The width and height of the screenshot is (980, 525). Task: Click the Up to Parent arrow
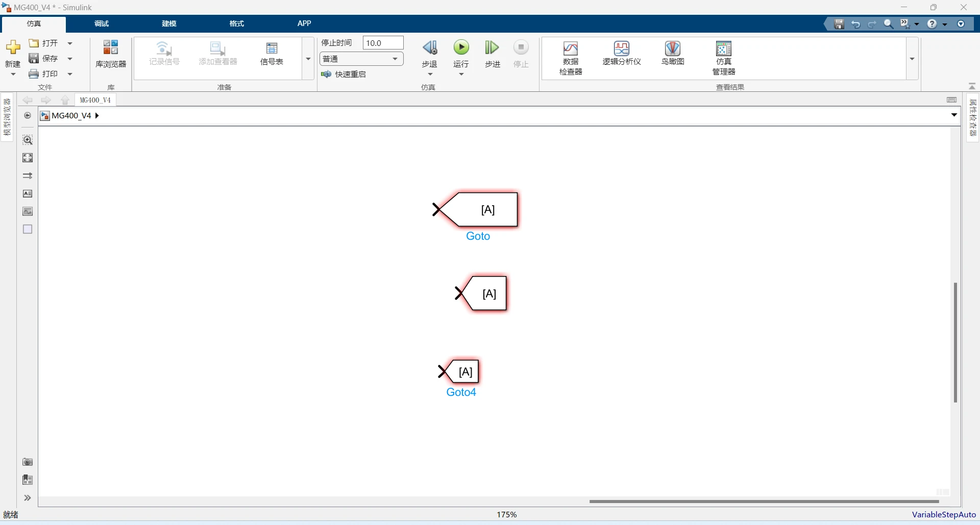click(x=65, y=100)
